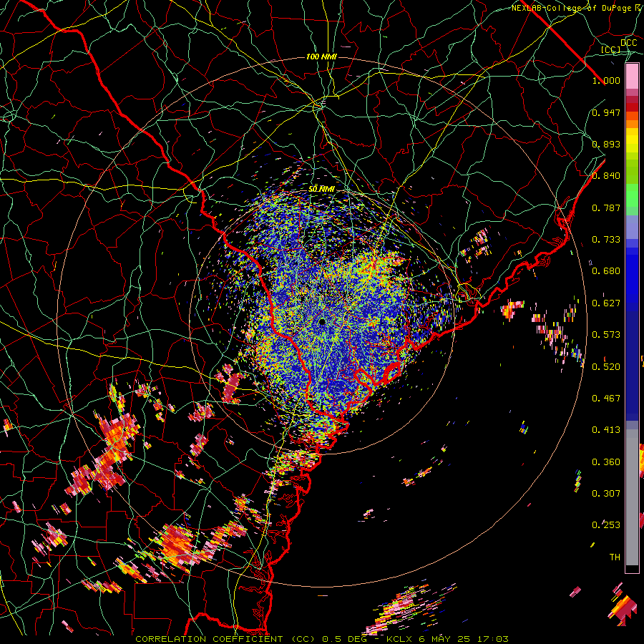Click the pink top segment of color bar
Image resolution: width=644 pixels, height=644 pixels.
632,76
